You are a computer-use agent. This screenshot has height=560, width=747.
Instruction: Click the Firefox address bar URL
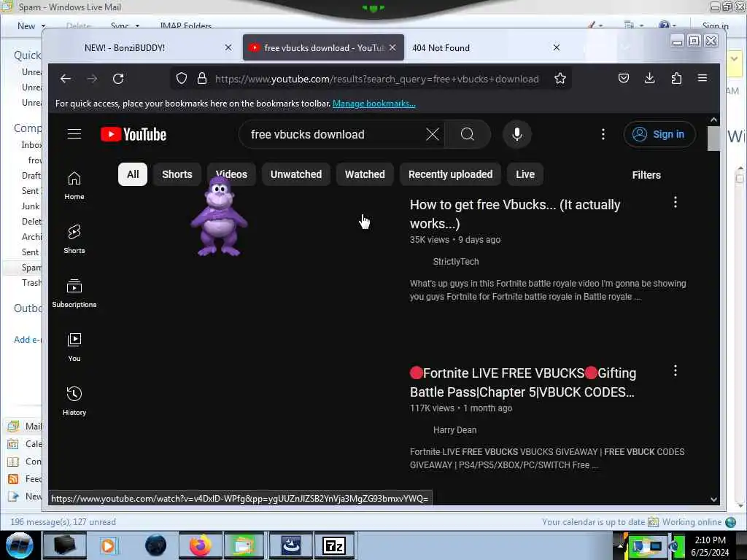(x=377, y=79)
